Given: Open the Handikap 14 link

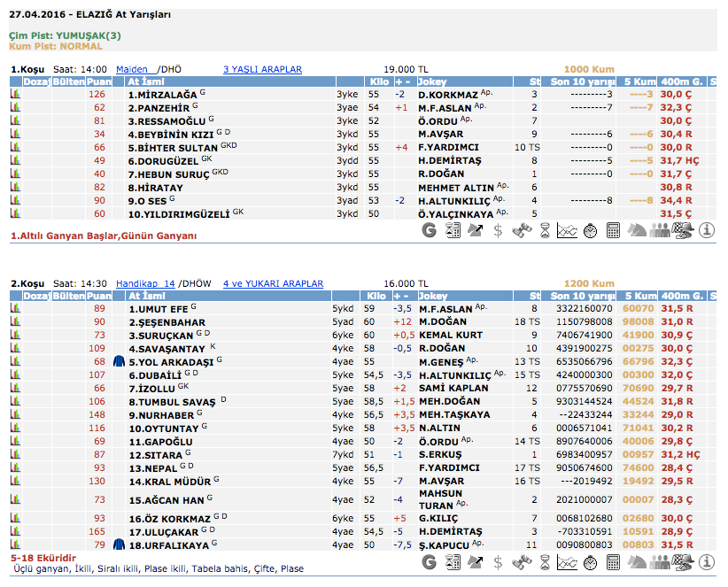Looking at the screenshot, I should tap(145, 284).
